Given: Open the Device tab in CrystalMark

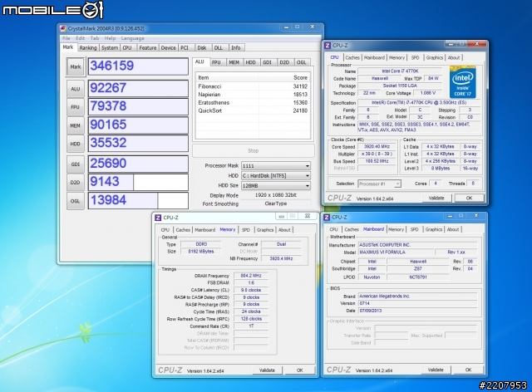Looking at the screenshot, I should pyautogui.click(x=168, y=48).
